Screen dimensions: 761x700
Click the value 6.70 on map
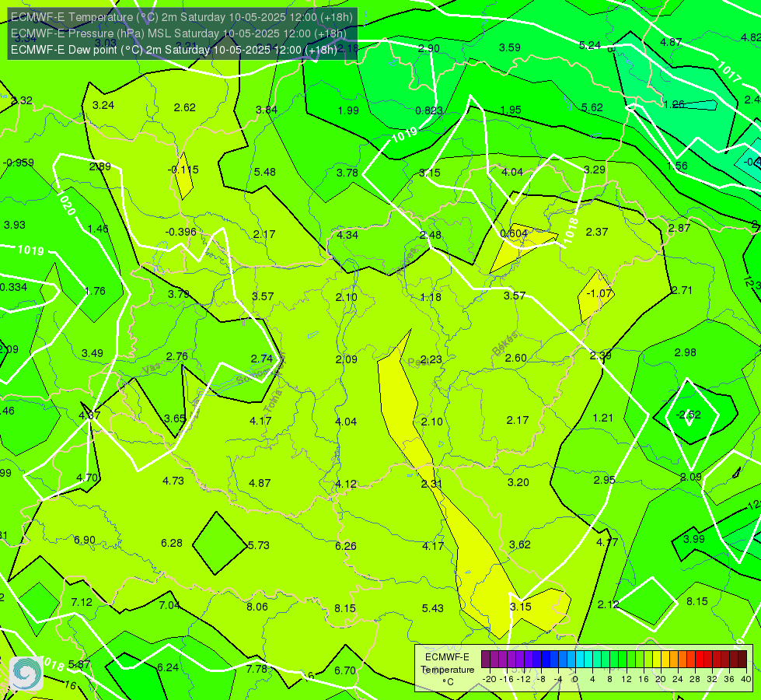[345, 671]
